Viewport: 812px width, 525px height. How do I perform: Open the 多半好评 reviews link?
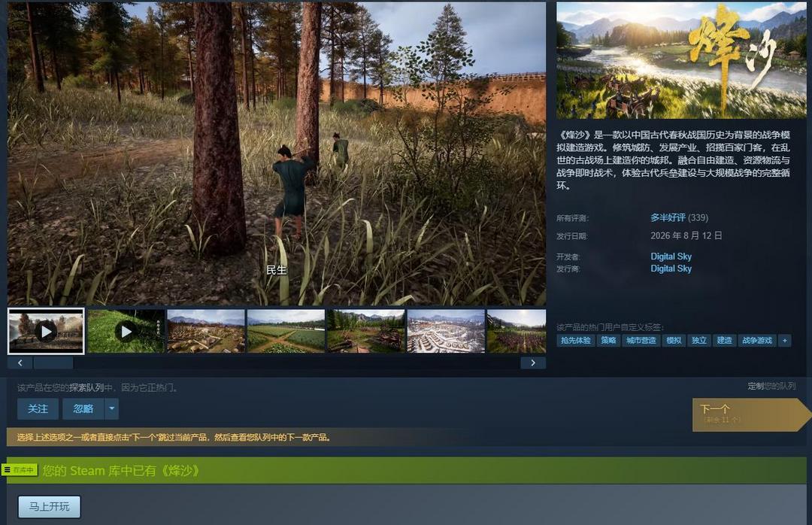pos(668,217)
